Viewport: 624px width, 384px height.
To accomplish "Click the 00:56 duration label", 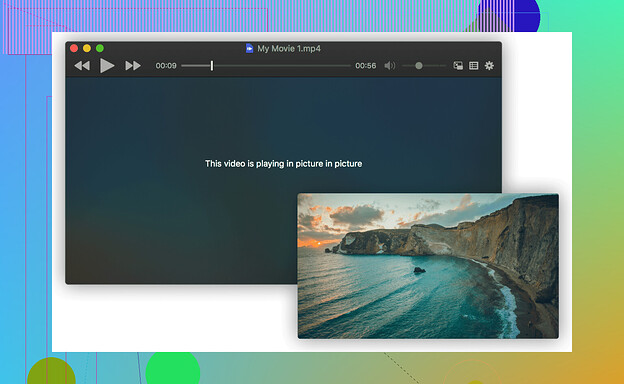I will pyautogui.click(x=366, y=66).
